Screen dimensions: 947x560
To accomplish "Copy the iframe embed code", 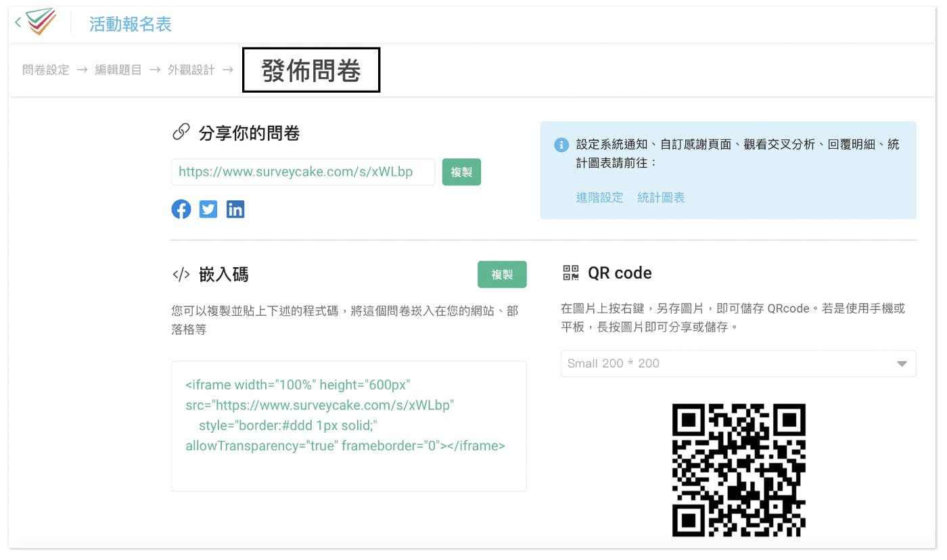I will (502, 275).
